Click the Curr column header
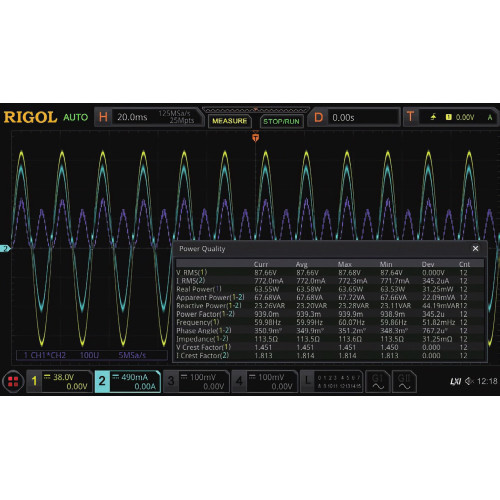 (261, 264)
